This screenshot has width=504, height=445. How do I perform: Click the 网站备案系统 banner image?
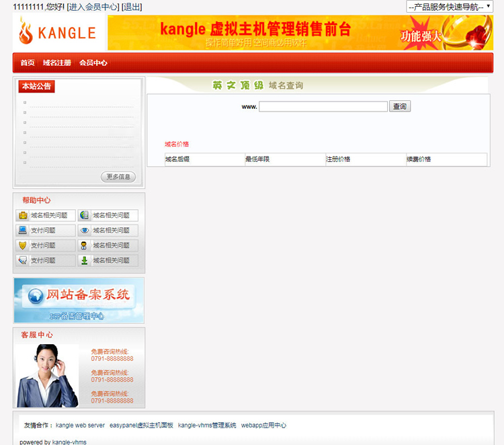click(x=79, y=300)
